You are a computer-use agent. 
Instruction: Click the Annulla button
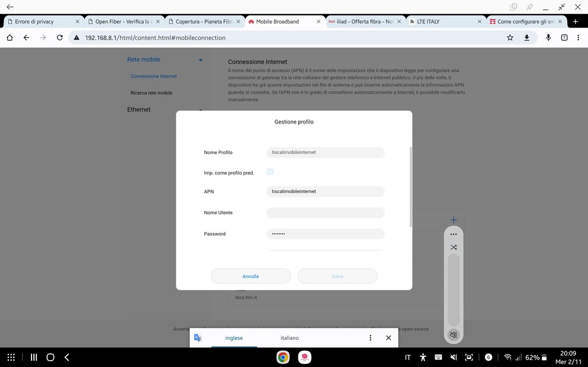point(250,276)
